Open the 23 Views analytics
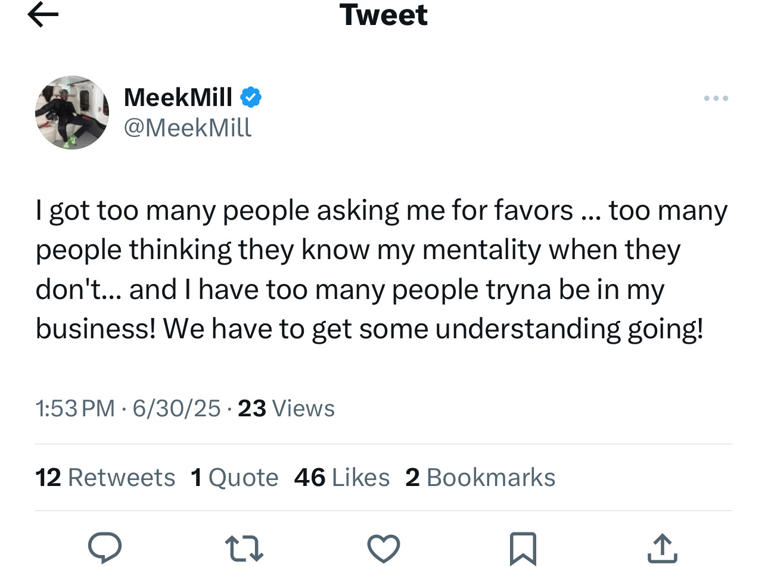768x567 pixels. pyautogui.click(x=286, y=408)
